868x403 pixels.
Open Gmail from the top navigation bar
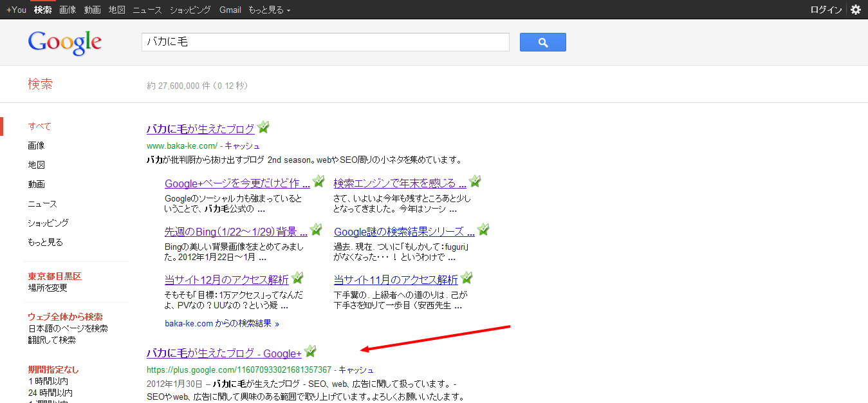coord(230,10)
